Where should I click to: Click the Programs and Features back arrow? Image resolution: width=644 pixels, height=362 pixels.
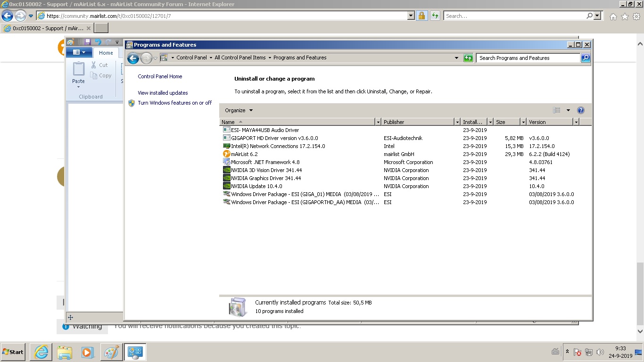click(x=133, y=58)
